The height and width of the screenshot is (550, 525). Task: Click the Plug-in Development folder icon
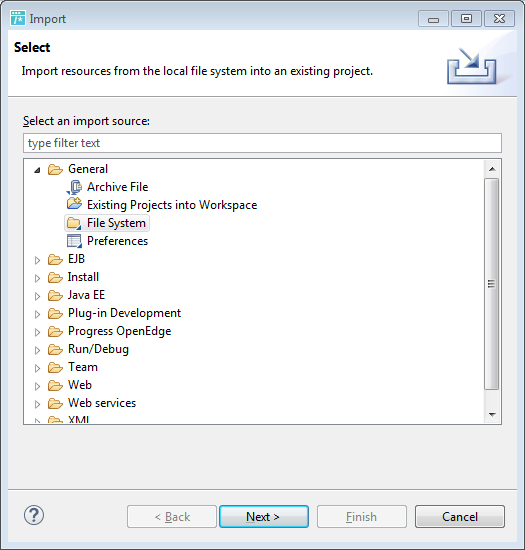pyautogui.click(x=55, y=313)
